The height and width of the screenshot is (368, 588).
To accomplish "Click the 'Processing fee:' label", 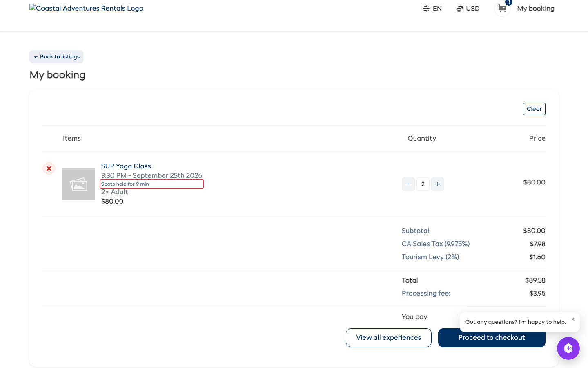I will click(x=426, y=293).
